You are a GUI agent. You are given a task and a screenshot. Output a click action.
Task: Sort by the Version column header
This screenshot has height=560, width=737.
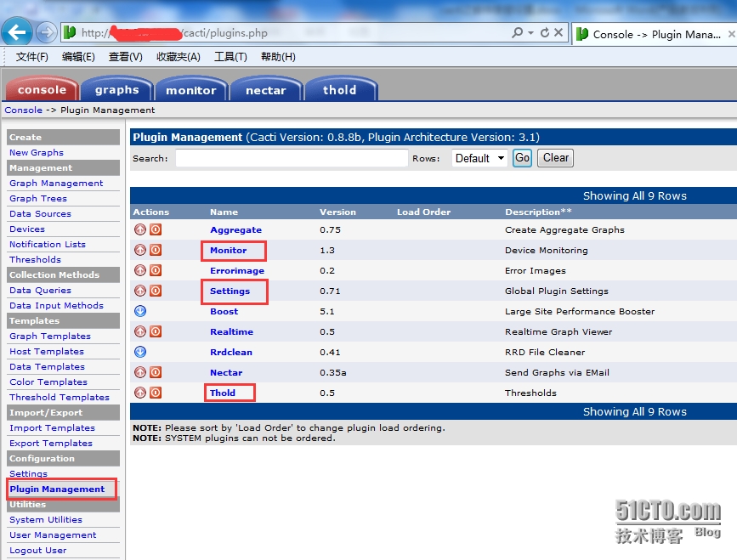pyautogui.click(x=337, y=212)
